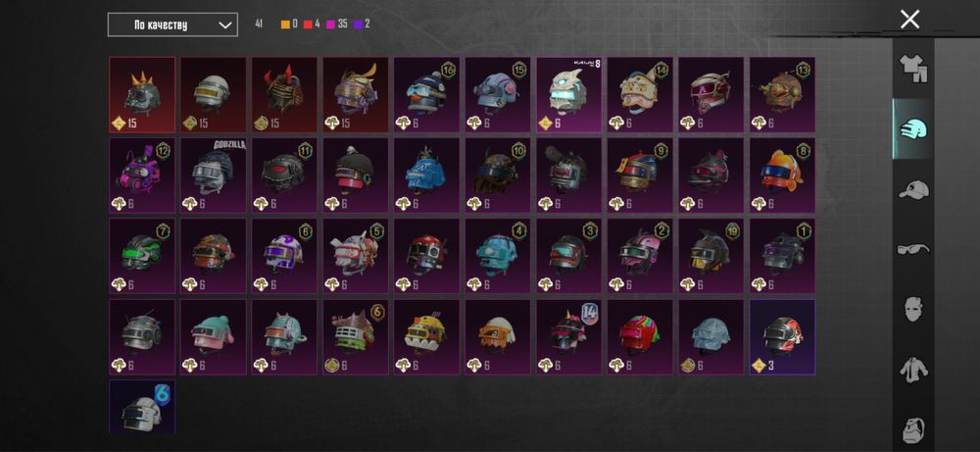Choose the orange goldfish helmet

click(782, 176)
